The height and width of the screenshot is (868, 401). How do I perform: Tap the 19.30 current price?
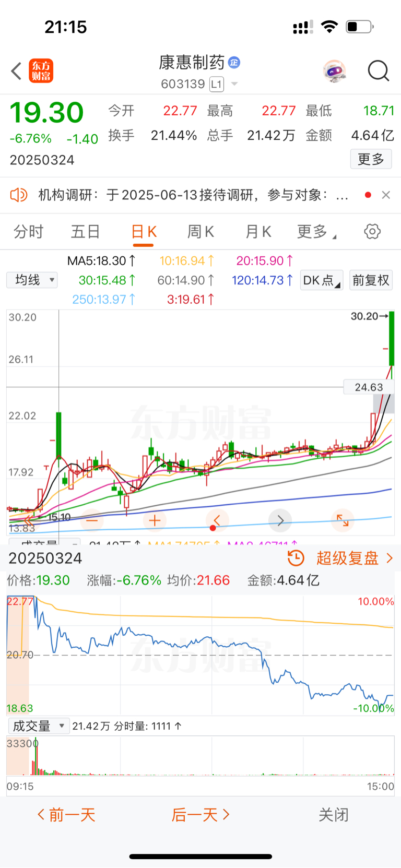(47, 112)
